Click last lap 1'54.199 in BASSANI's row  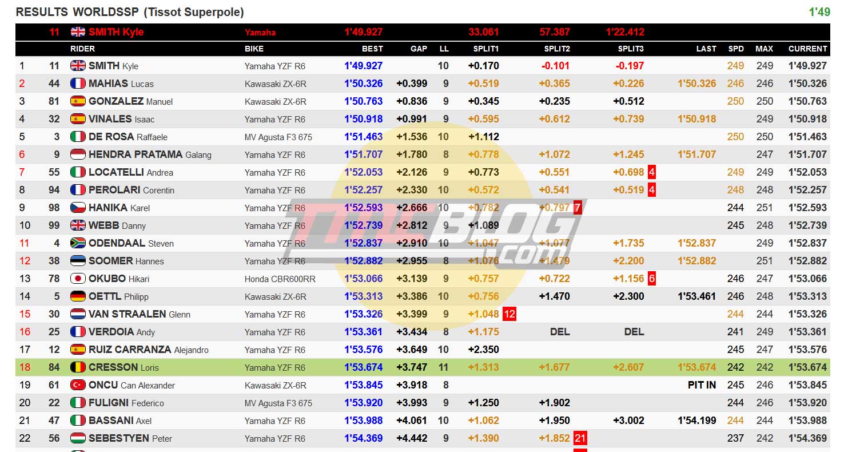(x=697, y=421)
